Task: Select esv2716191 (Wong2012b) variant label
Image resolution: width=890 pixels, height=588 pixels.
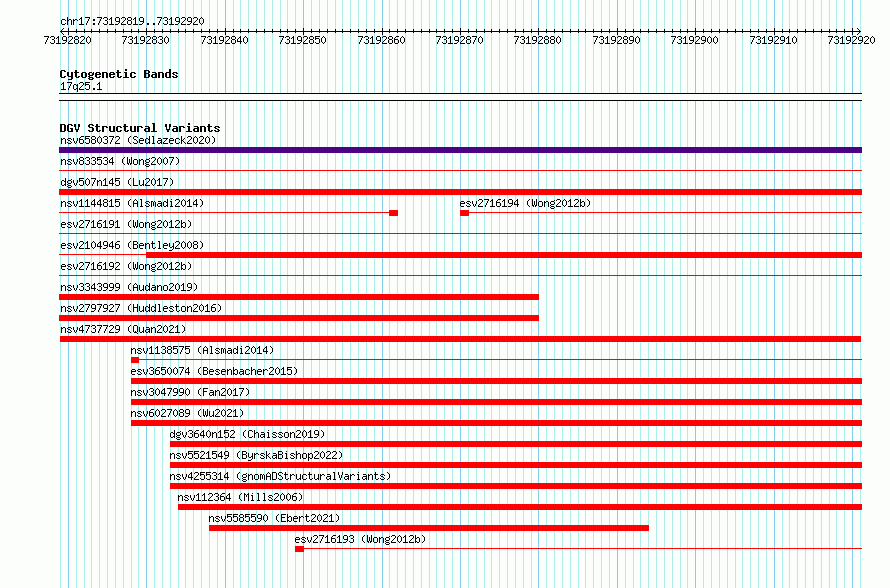Action: point(126,224)
